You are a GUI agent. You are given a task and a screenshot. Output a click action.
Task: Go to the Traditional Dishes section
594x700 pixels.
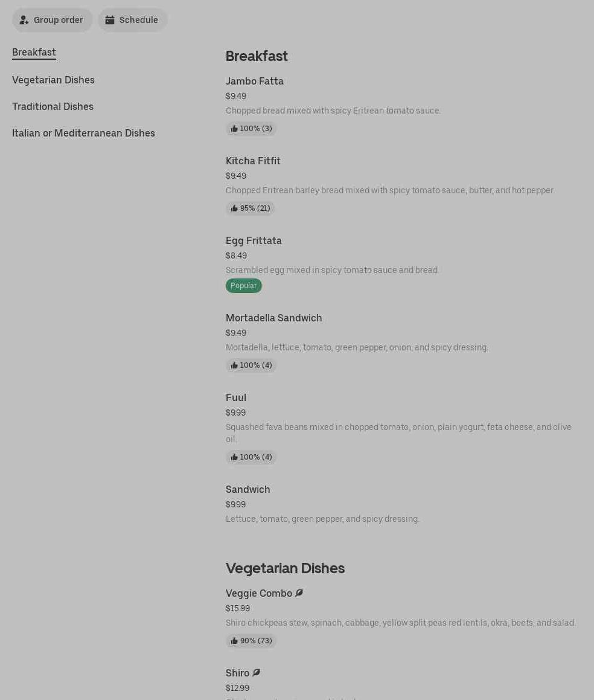(53, 107)
